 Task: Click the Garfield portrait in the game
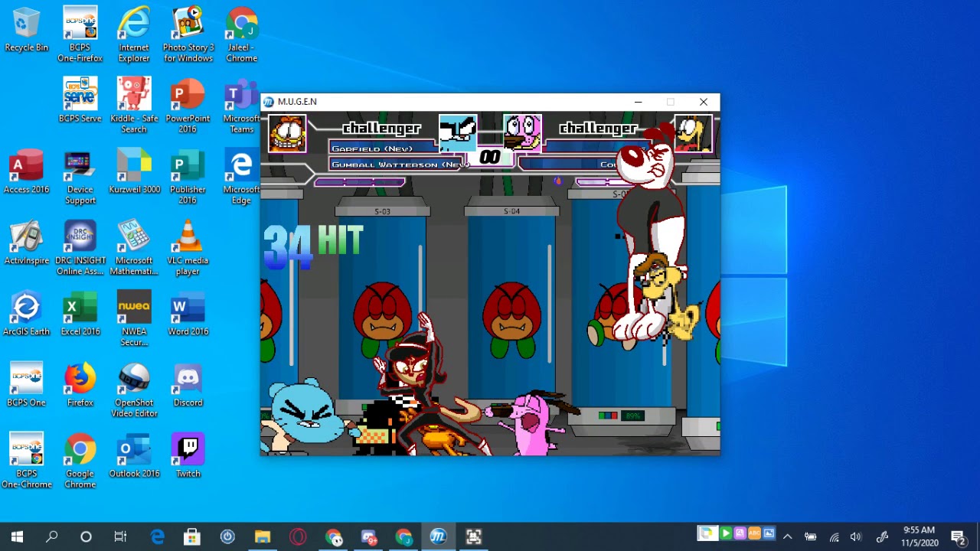pyautogui.click(x=287, y=134)
